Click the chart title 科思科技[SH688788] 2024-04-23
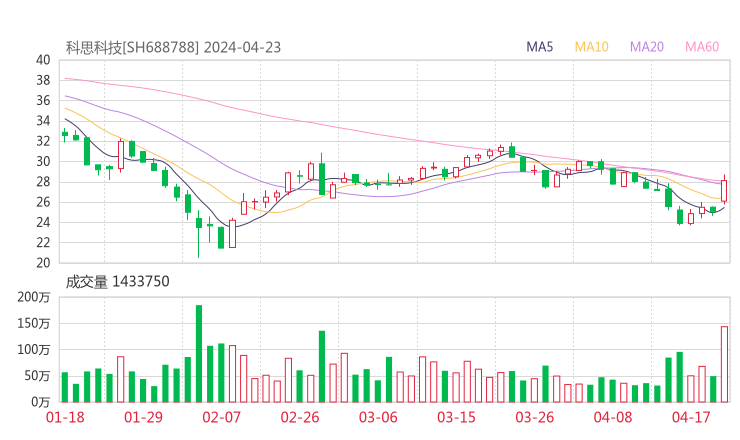This screenshot has height=440, width=740. [173, 47]
